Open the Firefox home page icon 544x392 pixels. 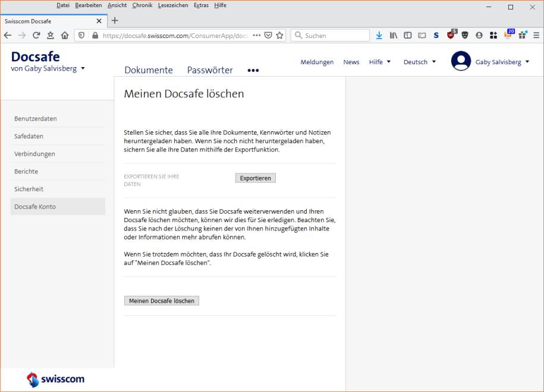[65, 36]
